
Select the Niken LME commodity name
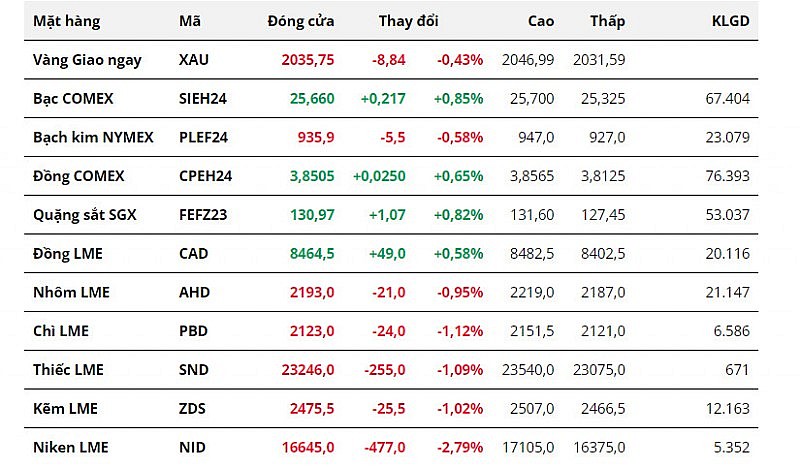coord(70,447)
